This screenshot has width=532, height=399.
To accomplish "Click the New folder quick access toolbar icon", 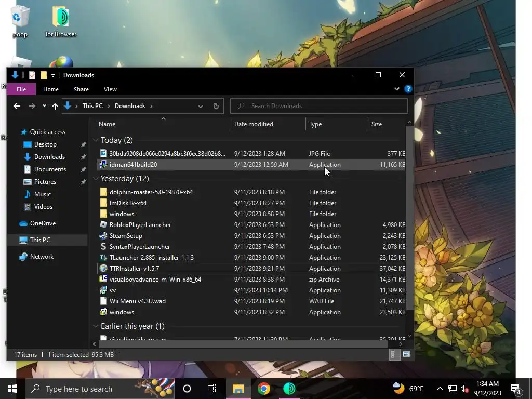I will click(44, 75).
